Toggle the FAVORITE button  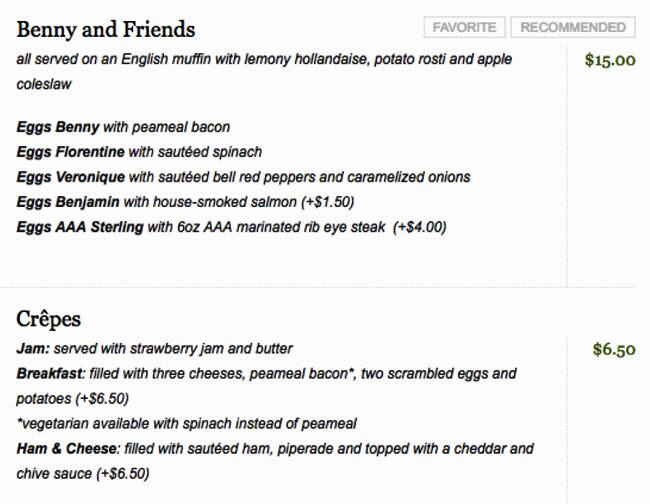coord(464,28)
